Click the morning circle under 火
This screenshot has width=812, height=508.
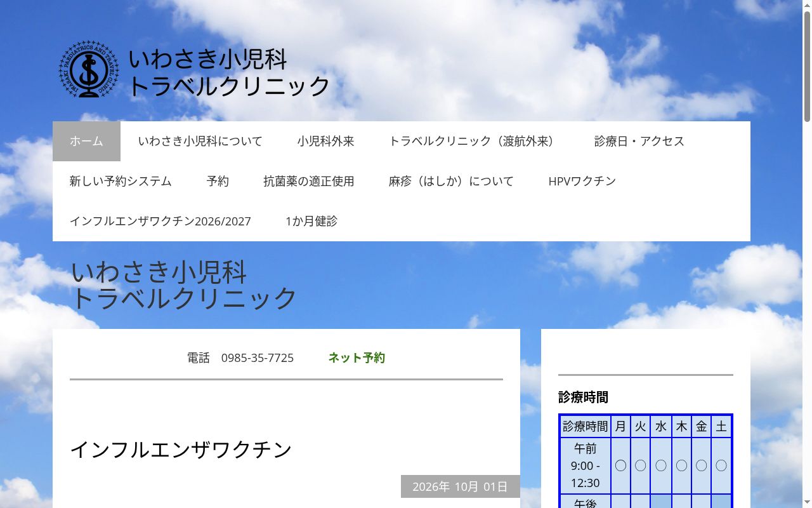click(x=641, y=465)
